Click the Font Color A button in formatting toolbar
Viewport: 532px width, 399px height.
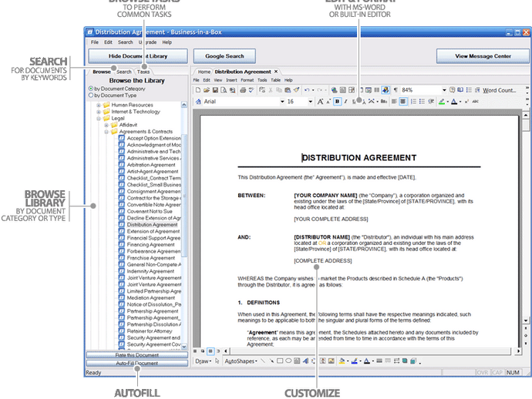click(454, 102)
